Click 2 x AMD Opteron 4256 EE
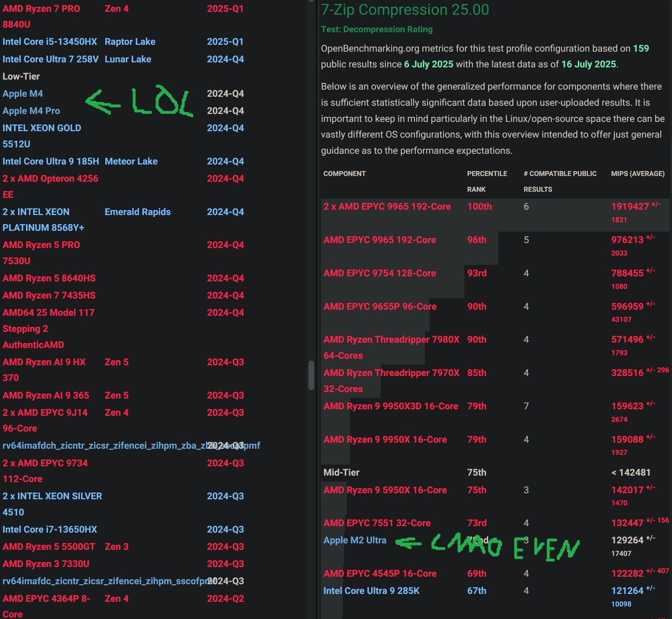The height and width of the screenshot is (619, 672). tap(51, 186)
